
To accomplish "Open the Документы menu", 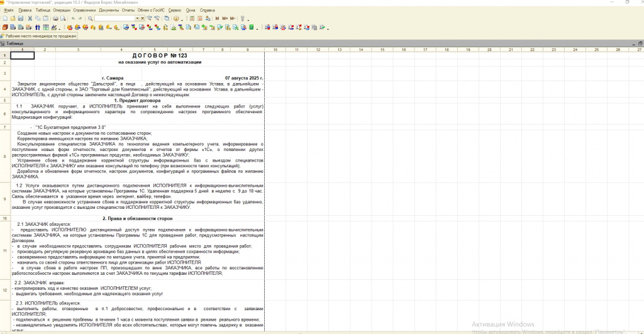I will tap(109, 10).
